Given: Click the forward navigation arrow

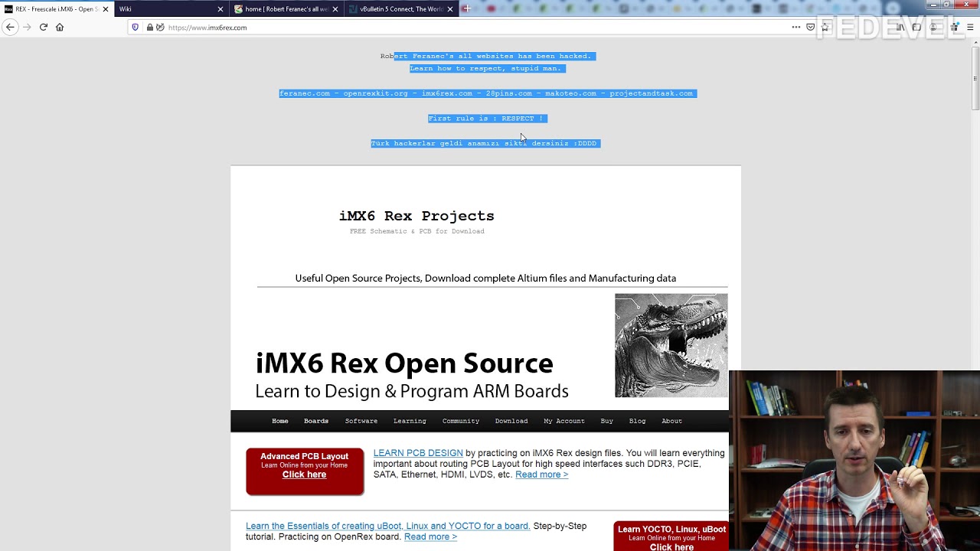Looking at the screenshot, I should 27,27.
